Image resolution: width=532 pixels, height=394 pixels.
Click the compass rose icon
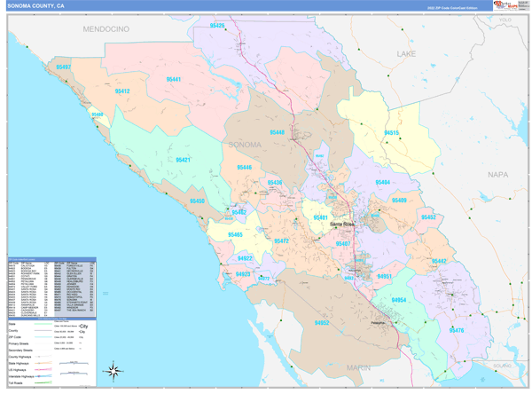pos(113,371)
